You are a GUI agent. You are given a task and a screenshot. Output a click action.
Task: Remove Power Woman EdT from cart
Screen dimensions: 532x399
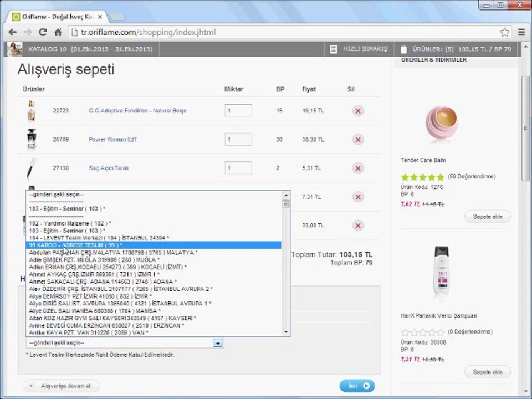pos(358,140)
